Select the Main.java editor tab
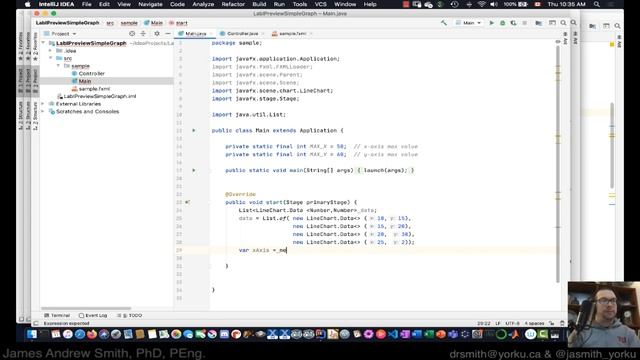 [195, 33]
